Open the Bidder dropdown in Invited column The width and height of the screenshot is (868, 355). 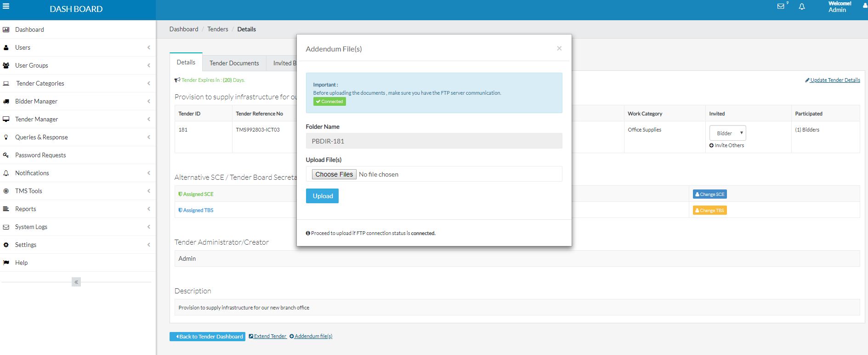tap(727, 133)
